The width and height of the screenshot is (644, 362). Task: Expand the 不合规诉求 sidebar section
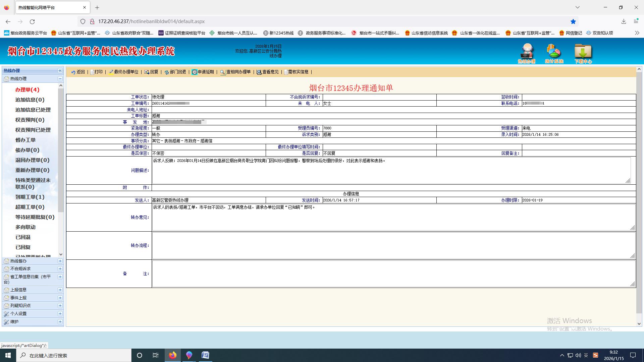point(60,269)
